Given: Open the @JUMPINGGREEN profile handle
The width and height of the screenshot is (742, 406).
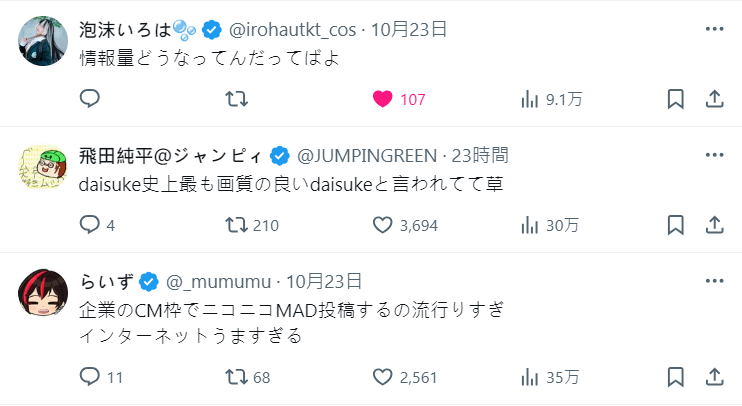Looking at the screenshot, I should pyautogui.click(x=367, y=155).
